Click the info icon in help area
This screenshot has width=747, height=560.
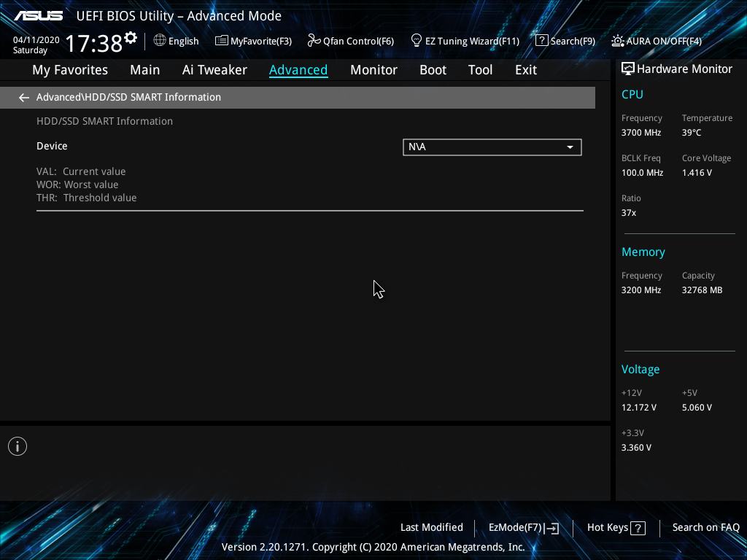coord(18,446)
